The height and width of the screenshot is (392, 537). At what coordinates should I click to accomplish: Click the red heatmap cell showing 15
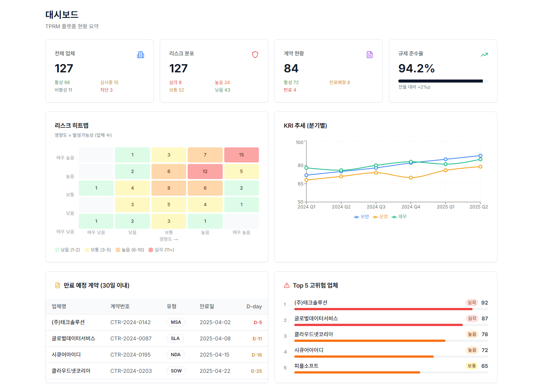[x=241, y=155]
